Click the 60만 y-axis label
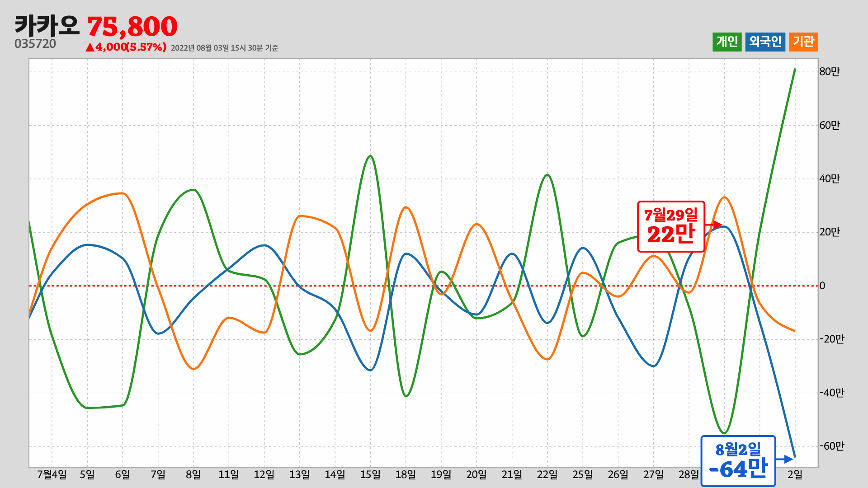 pos(830,126)
